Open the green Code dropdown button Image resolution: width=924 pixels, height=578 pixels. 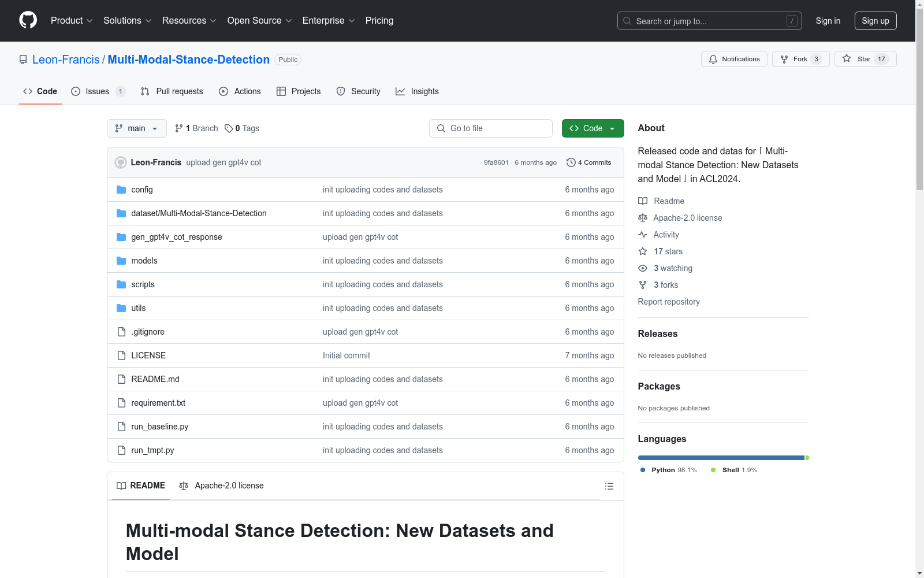tap(593, 128)
